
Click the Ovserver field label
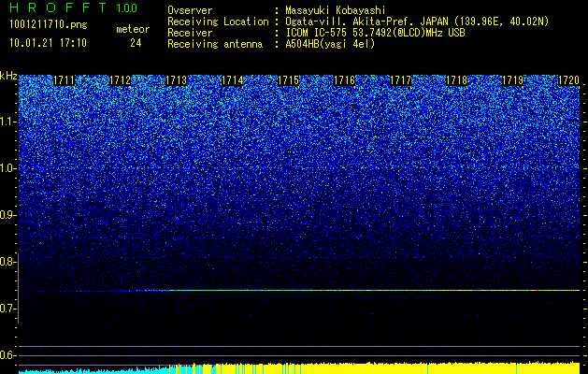(x=190, y=10)
